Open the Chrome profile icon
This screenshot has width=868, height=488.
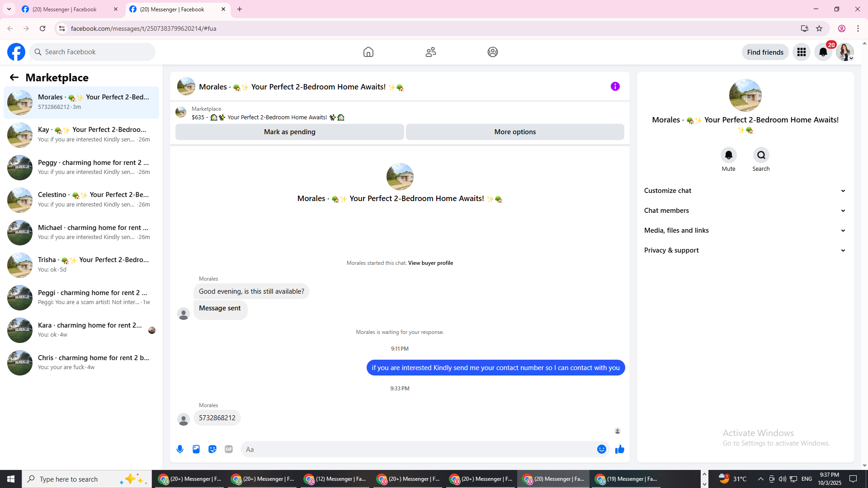tap(842, 28)
